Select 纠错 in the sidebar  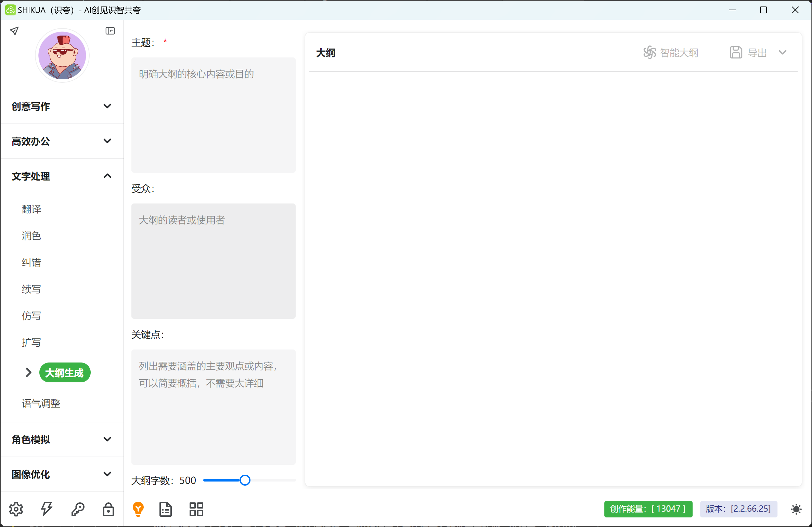(31, 262)
